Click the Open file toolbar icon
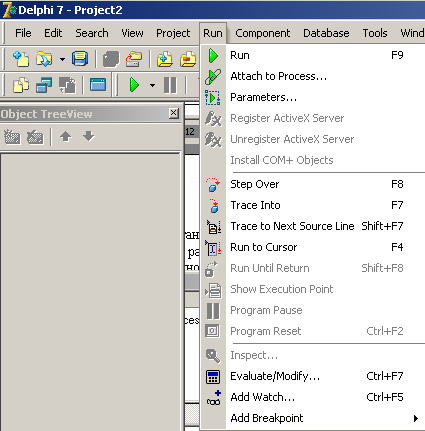This screenshot has height=431, width=425. coord(44,59)
